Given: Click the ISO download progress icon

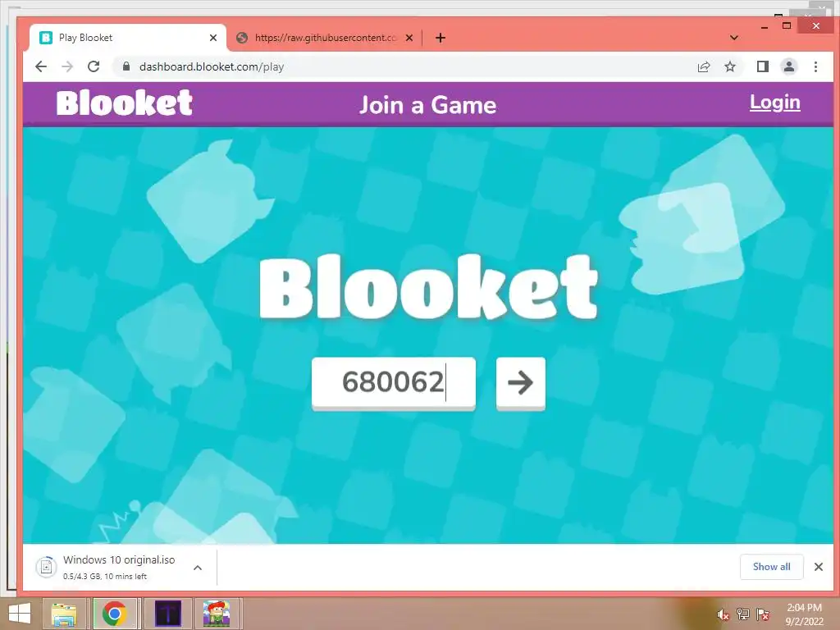Looking at the screenshot, I should click(47, 567).
